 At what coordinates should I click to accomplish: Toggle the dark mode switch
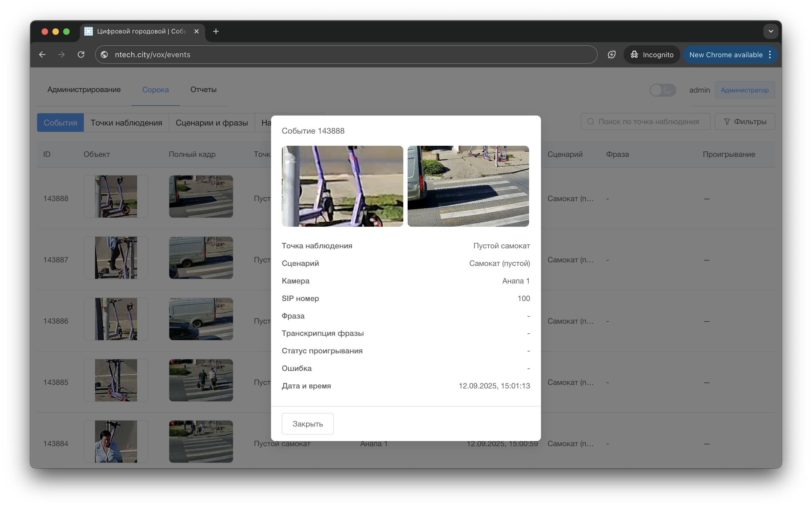662,90
